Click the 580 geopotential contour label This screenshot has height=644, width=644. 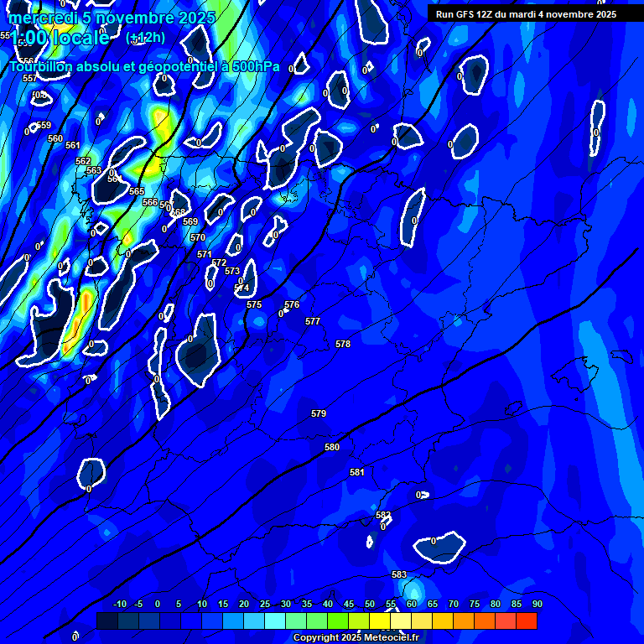332,447
